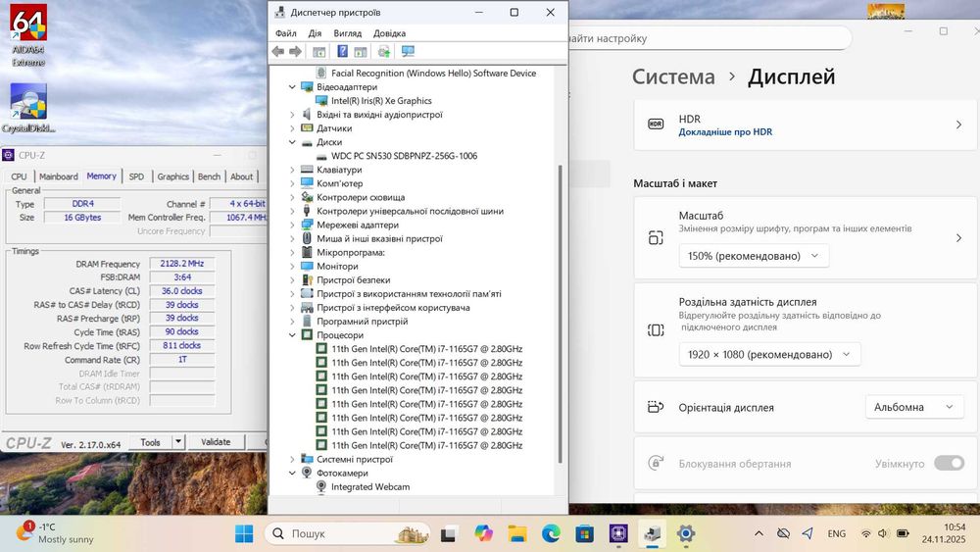Open Масштаб settings chevron

(x=958, y=238)
